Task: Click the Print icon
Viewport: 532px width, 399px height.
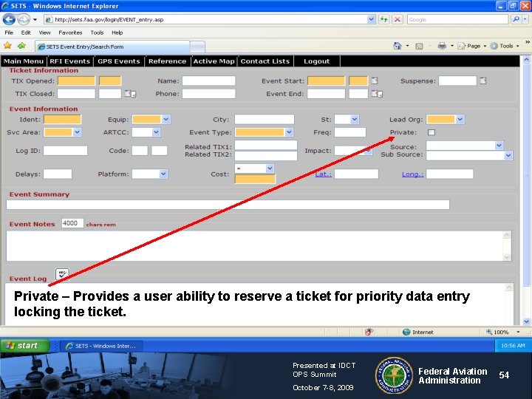Action: click(442, 46)
